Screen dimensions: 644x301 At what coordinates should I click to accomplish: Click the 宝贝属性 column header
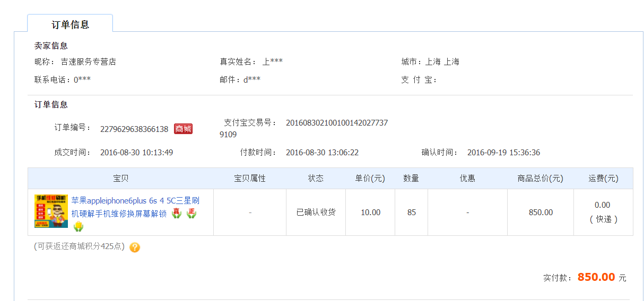[250, 179]
